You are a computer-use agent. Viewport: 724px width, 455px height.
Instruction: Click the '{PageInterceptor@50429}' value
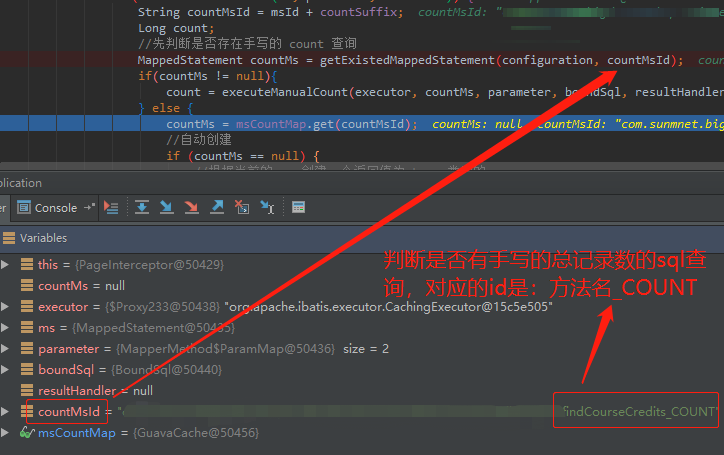[149, 265]
